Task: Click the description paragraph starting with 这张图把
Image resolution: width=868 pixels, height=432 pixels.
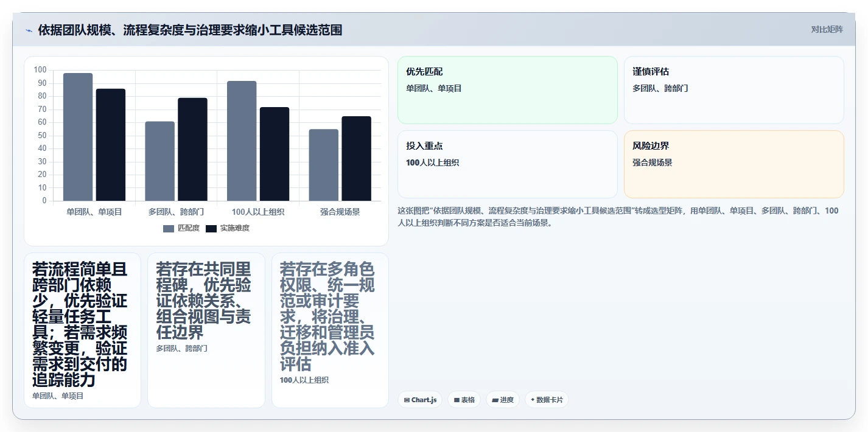Action: point(618,217)
